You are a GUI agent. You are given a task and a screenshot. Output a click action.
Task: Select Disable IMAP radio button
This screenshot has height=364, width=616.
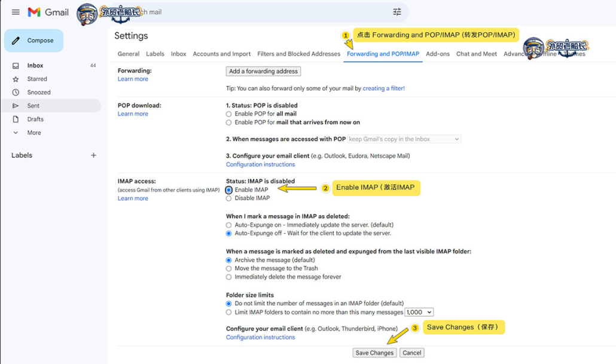click(x=228, y=198)
